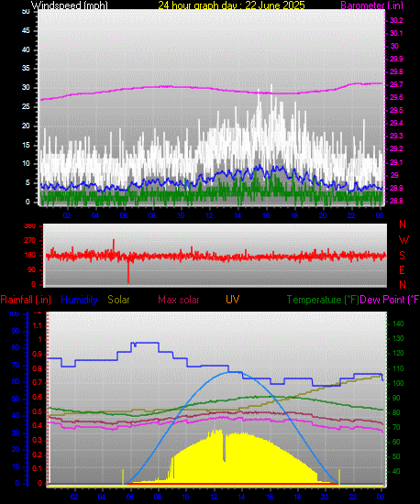Click the "W" wind direction compass label
This screenshot has width=420, height=504.
403,240
